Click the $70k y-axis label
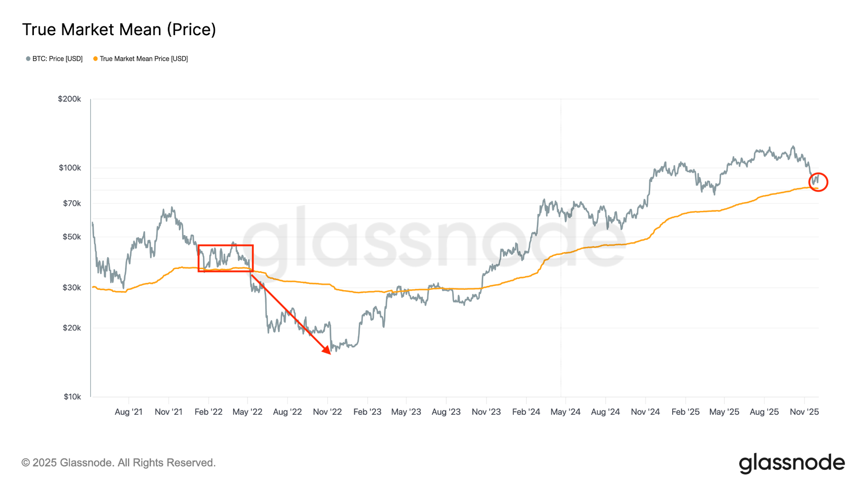The width and height of the screenshot is (868, 488). pos(72,203)
